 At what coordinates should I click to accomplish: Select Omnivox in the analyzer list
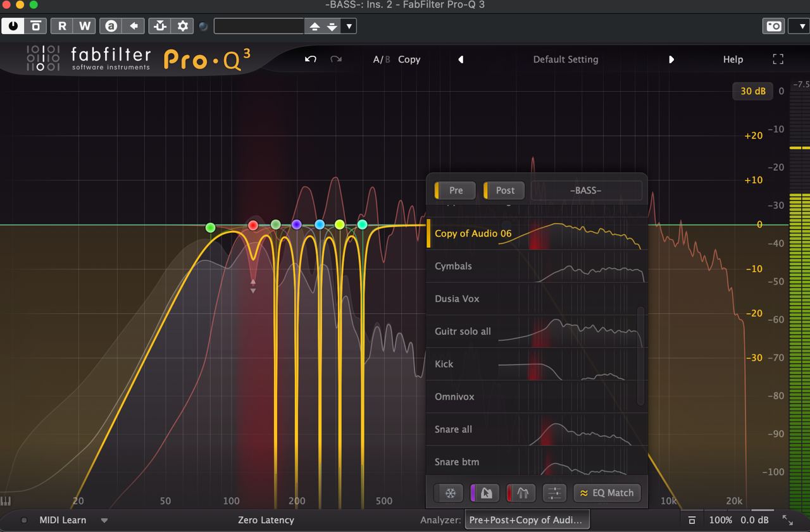point(537,397)
